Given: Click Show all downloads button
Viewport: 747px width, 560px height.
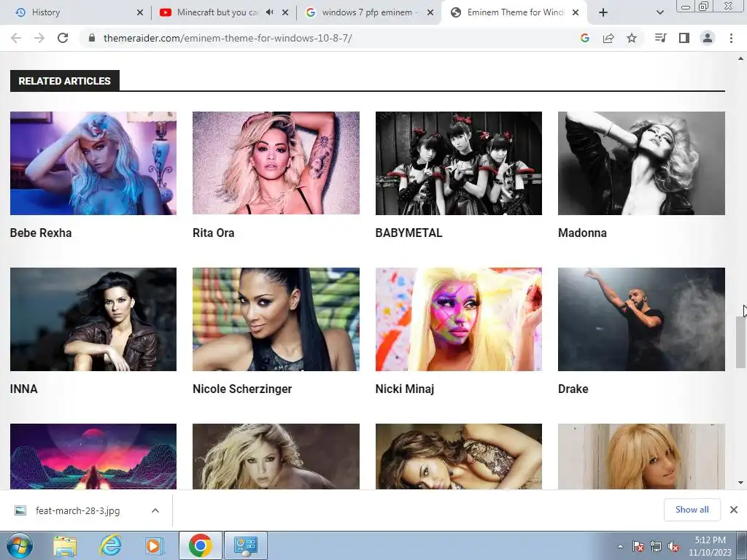Looking at the screenshot, I should [x=692, y=510].
